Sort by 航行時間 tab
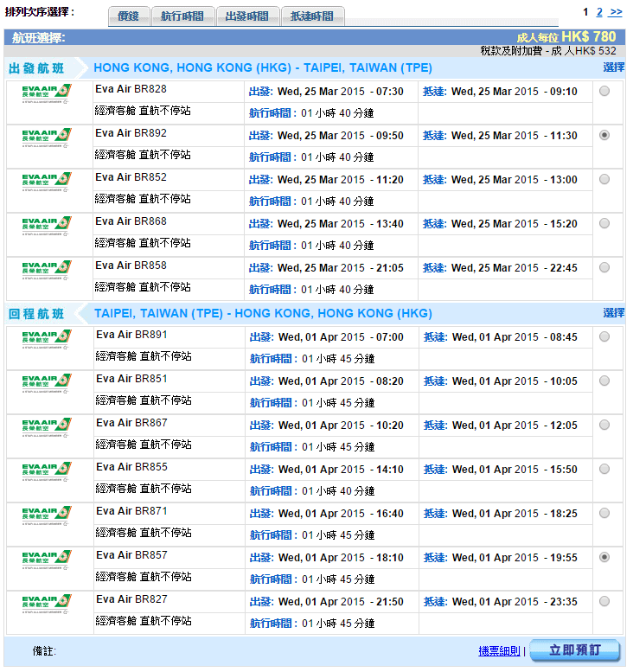Image resolution: width=633 pixels, height=672 pixels. 182,16
